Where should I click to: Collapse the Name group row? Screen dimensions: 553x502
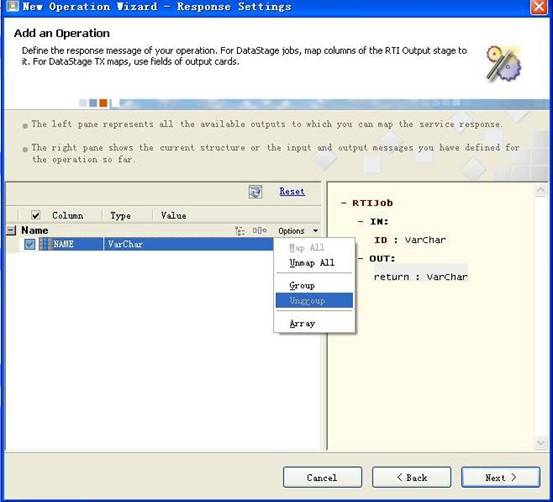pyautogui.click(x=11, y=231)
